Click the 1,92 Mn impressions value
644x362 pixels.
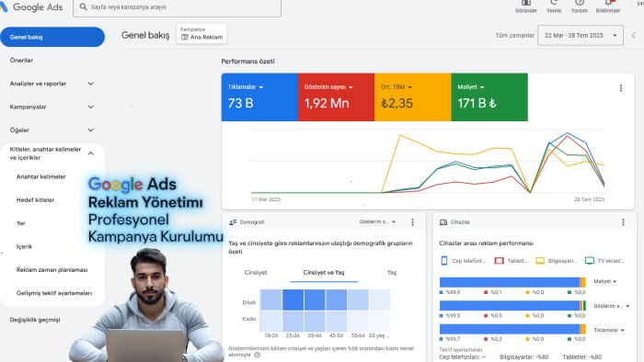(x=327, y=103)
